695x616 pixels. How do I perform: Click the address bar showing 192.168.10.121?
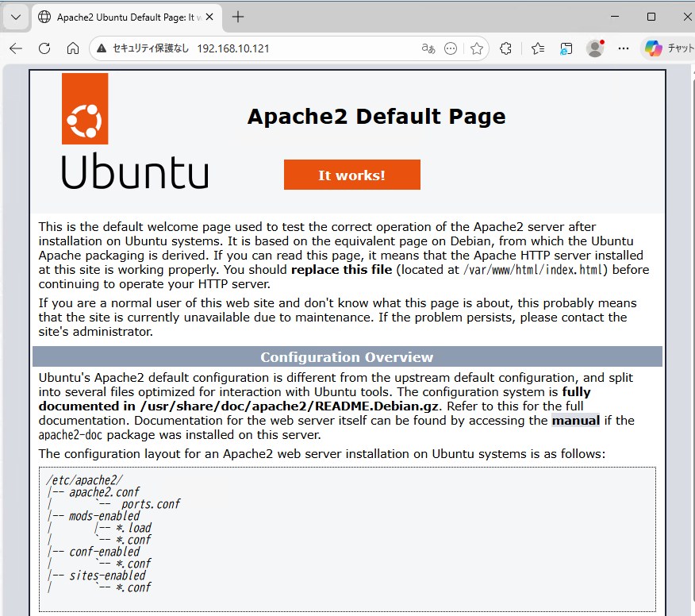(301, 48)
